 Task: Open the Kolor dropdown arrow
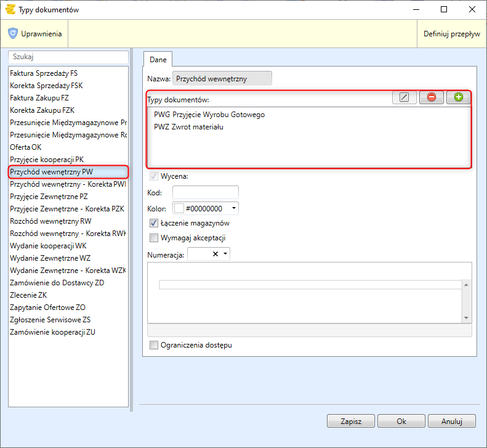click(233, 209)
